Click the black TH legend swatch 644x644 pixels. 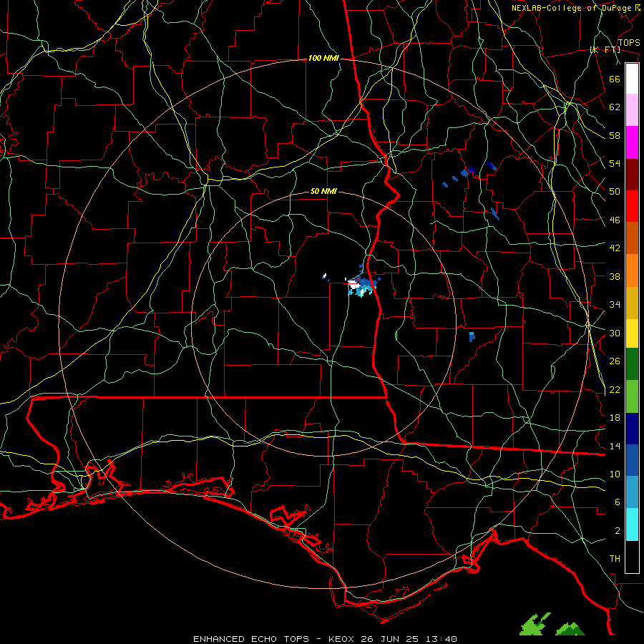pos(632,557)
